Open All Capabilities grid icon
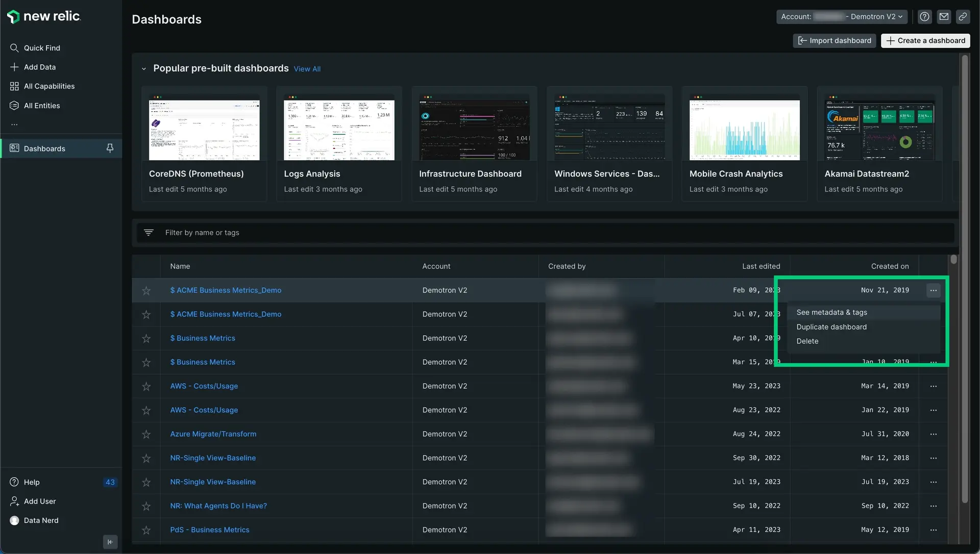The height and width of the screenshot is (554, 980). pyautogui.click(x=14, y=86)
